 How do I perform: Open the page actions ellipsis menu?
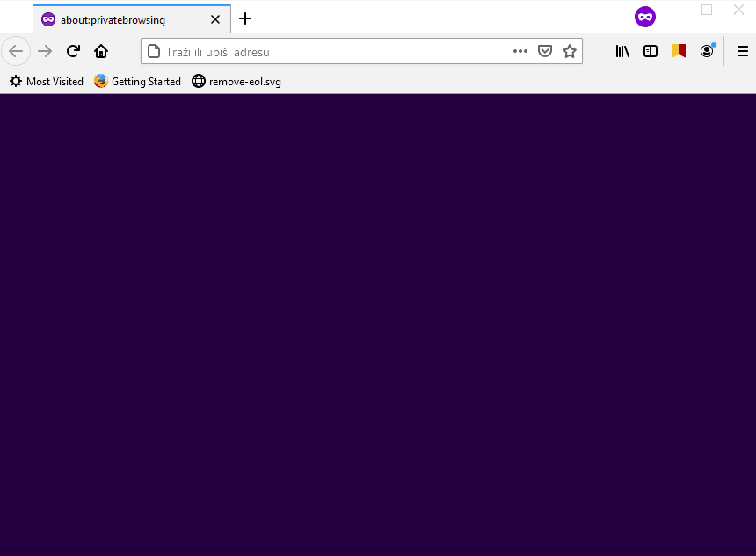[x=520, y=51]
